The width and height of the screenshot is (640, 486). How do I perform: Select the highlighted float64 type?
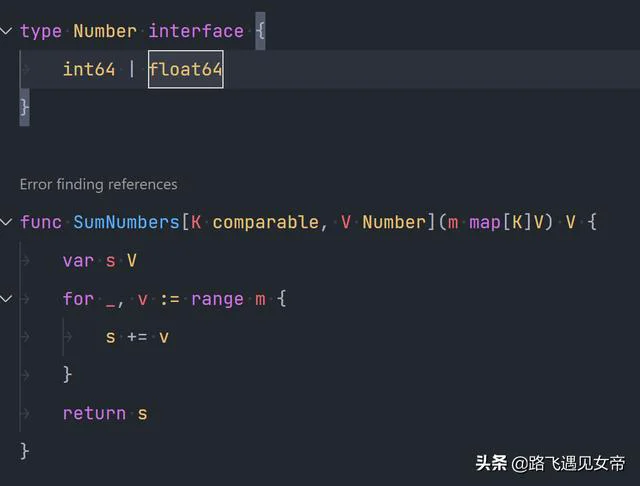(186, 69)
